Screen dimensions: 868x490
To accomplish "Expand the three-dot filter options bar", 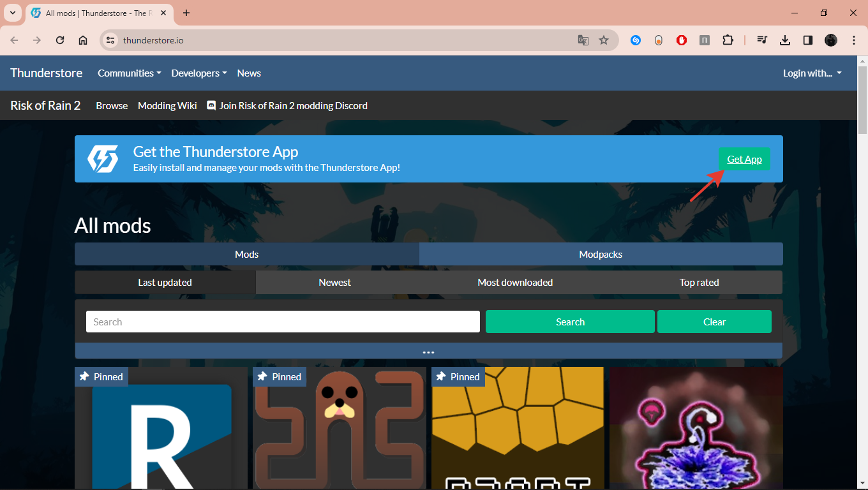I will 428,351.
